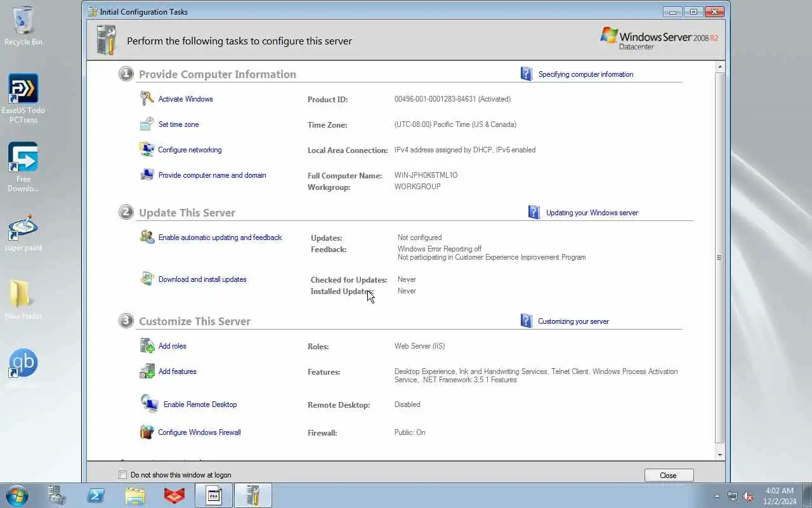Show hidden system tray icons
The height and width of the screenshot is (508, 812).
point(717,496)
